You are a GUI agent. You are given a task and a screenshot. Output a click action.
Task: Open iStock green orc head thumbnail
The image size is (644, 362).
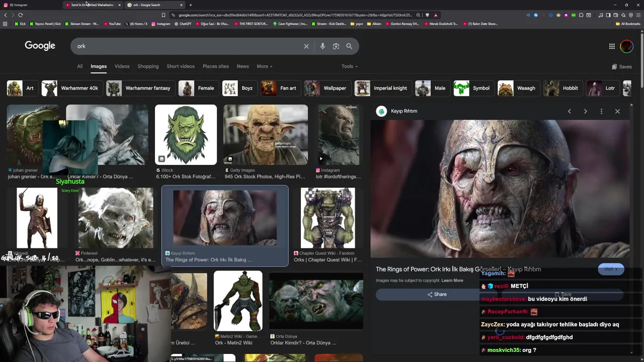pyautogui.click(x=186, y=135)
